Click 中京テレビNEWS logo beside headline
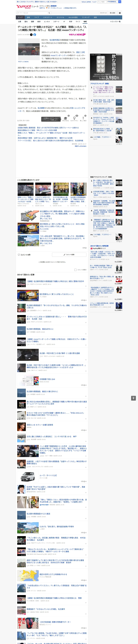This screenshot has width=138, height=644. (77, 35)
